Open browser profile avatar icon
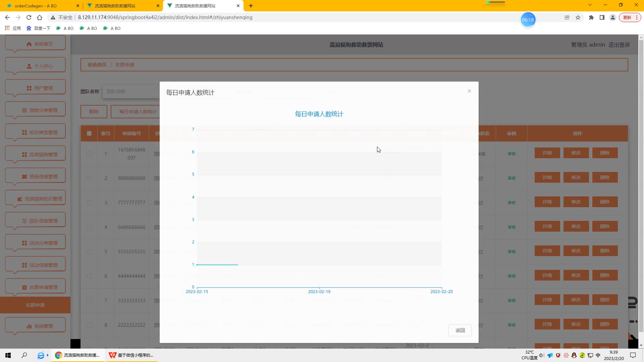 coord(612,17)
